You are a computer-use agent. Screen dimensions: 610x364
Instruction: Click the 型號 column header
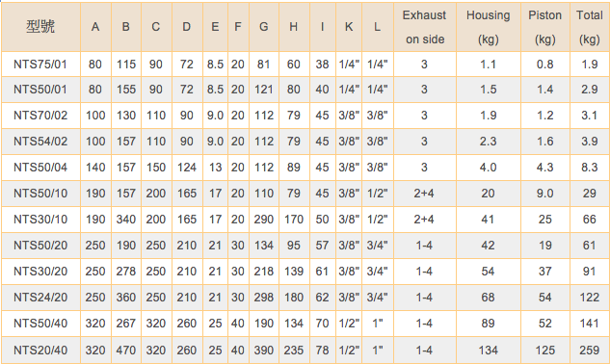point(40,27)
